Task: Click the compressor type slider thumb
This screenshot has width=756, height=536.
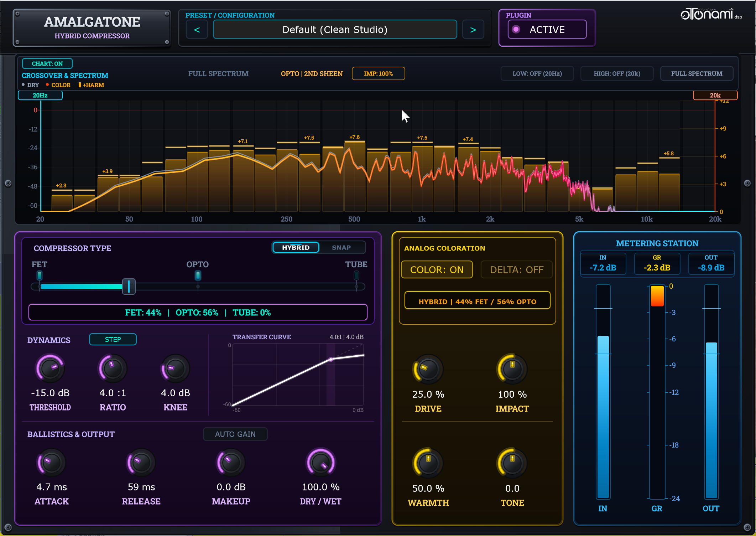Action: [x=129, y=287]
